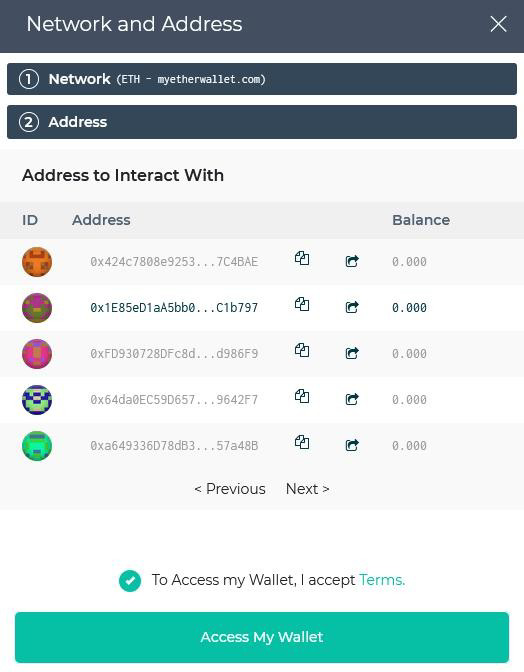
Task: Click the Access My Wallet button
Action: 262,637
